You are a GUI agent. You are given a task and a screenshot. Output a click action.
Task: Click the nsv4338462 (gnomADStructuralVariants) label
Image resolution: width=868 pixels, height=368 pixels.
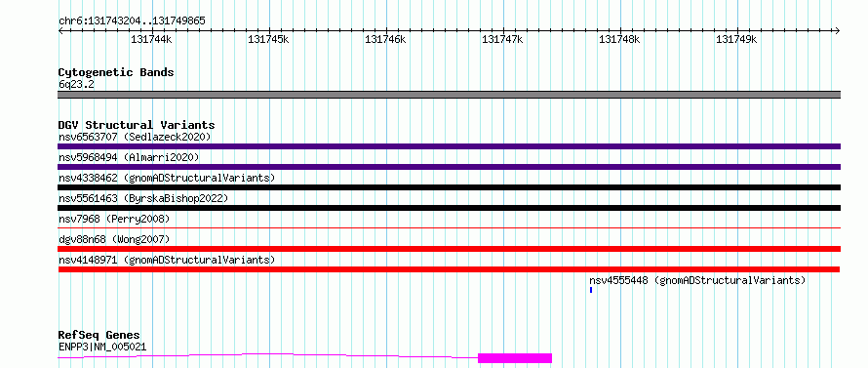[x=167, y=178]
